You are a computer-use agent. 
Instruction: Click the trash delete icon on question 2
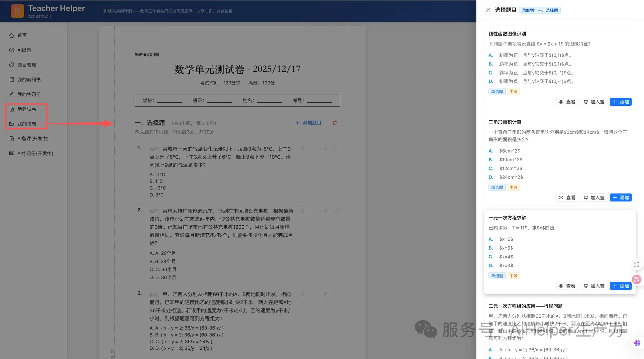[336, 211]
